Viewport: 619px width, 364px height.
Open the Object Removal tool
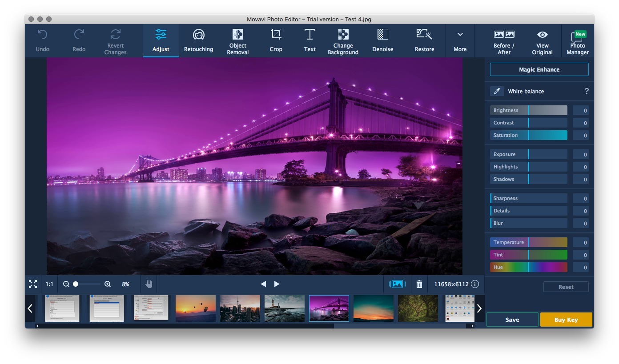point(237,40)
